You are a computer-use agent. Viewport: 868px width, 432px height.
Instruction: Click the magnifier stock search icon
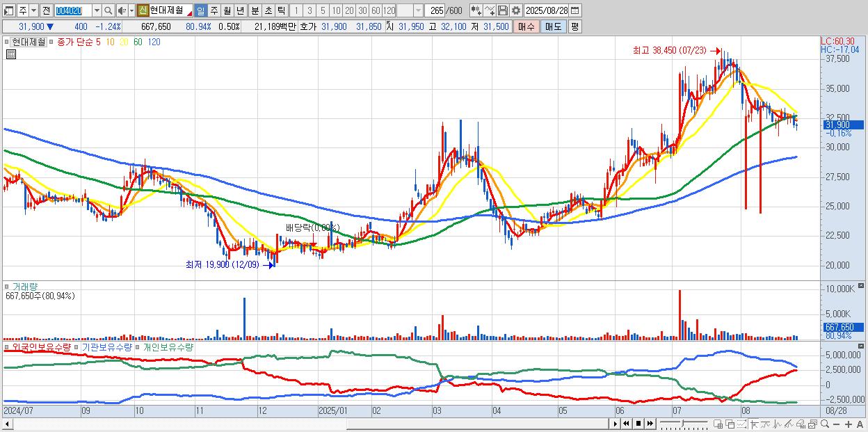coord(108,11)
